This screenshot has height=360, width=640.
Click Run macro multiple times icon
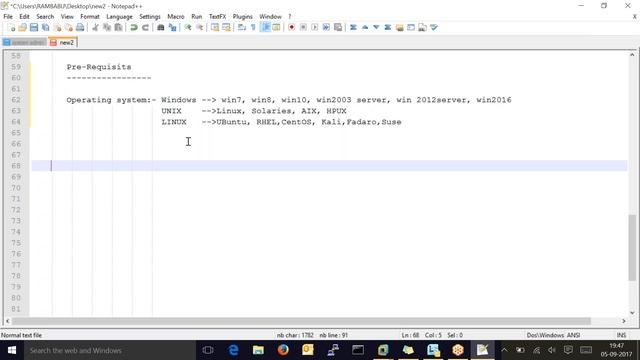pos(326,27)
